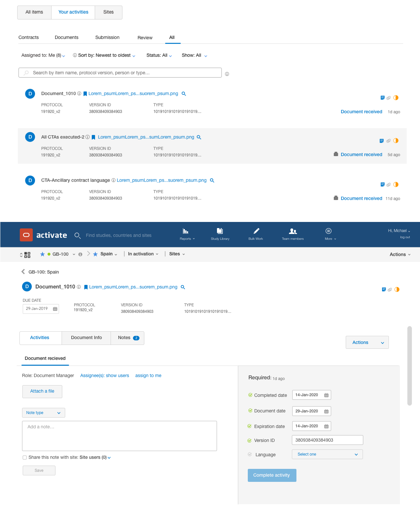Toggle the favorite star for Spain

click(95, 254)
